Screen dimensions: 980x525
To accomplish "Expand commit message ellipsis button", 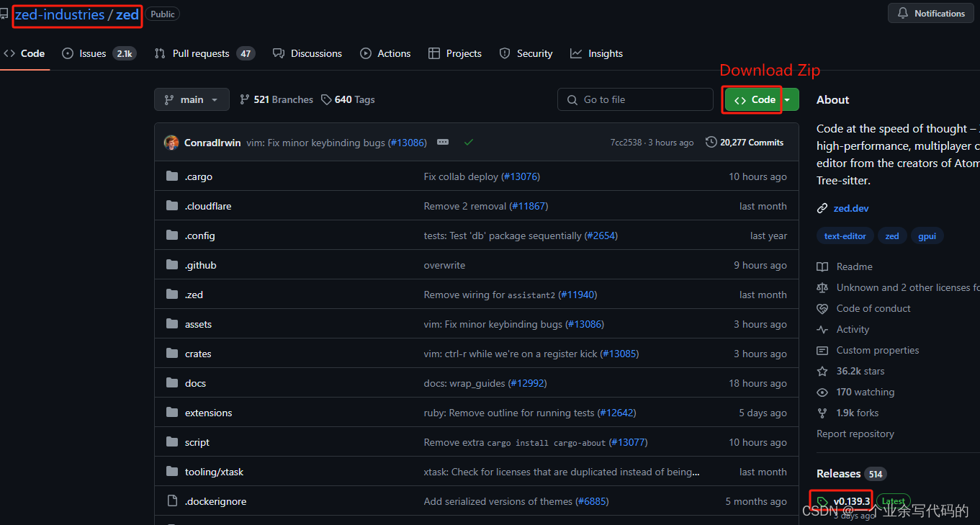I will pyautogui.click(x=443, y=143).
